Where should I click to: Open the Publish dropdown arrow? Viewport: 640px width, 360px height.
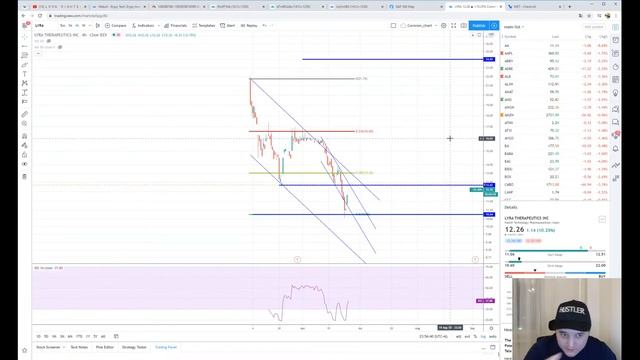(x=494, y=25)
